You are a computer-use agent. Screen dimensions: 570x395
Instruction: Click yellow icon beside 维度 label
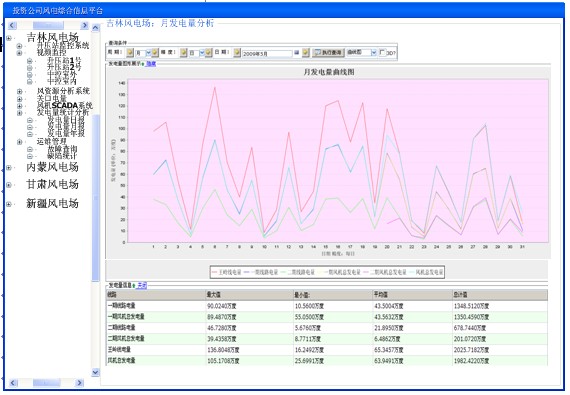184,53
